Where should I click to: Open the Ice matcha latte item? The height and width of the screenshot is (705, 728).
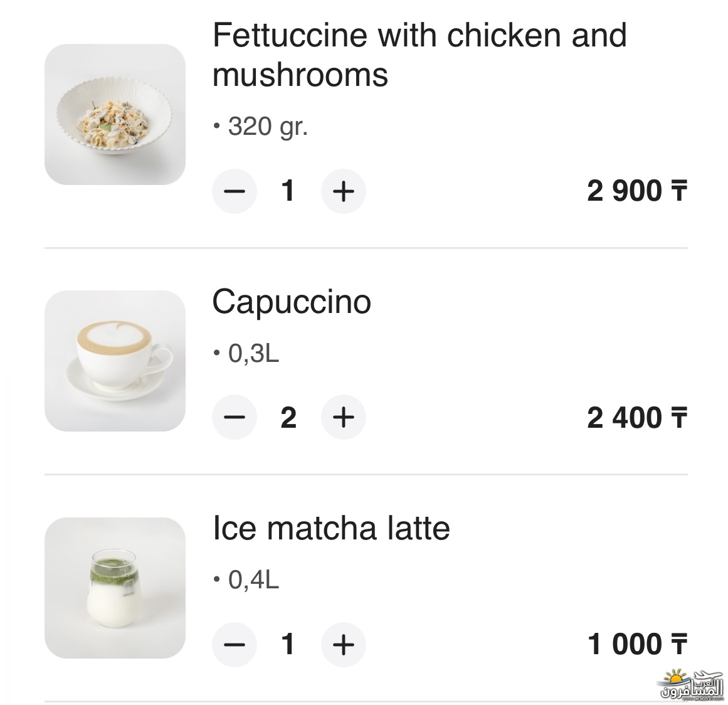tap(331, 528)
